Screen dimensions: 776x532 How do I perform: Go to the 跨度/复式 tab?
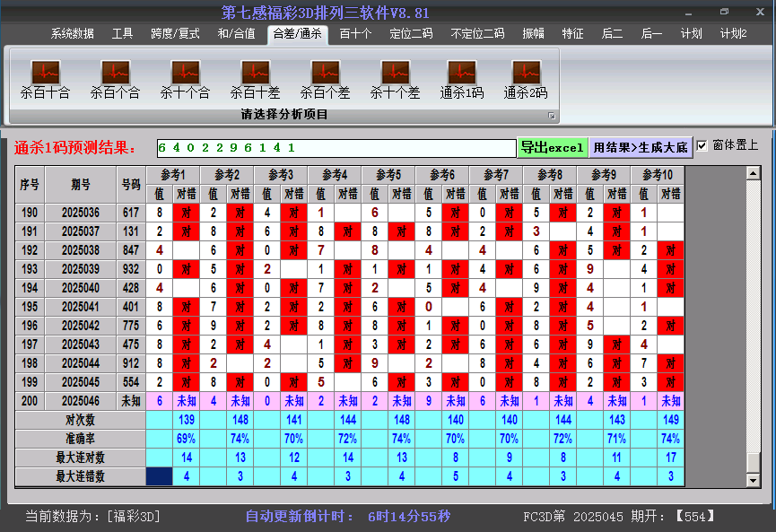point(175,34)
